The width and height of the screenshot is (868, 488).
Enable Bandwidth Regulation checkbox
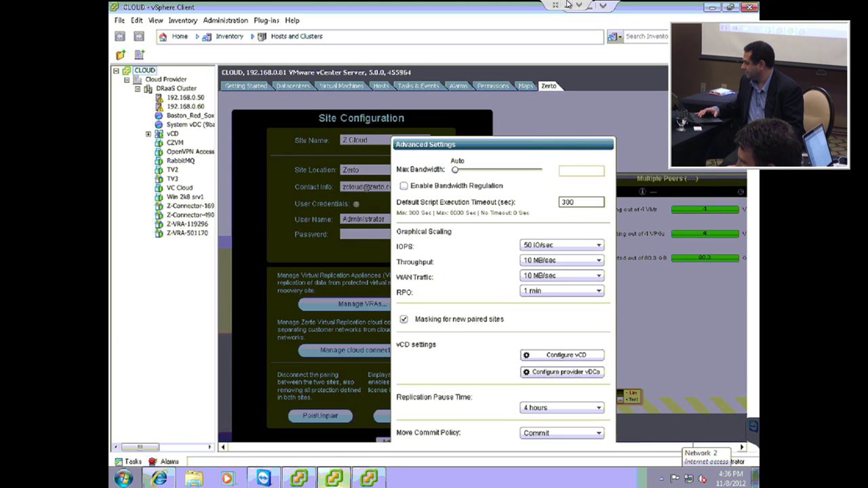point(404,186)
